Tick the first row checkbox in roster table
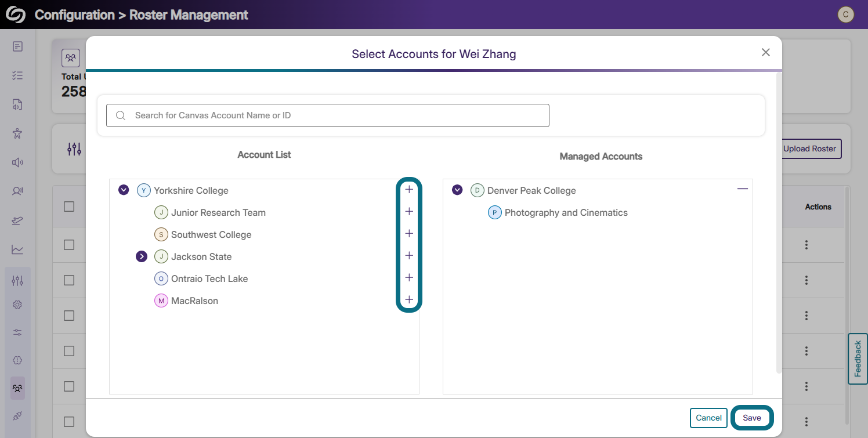868x438 pixels. (69, 245)
